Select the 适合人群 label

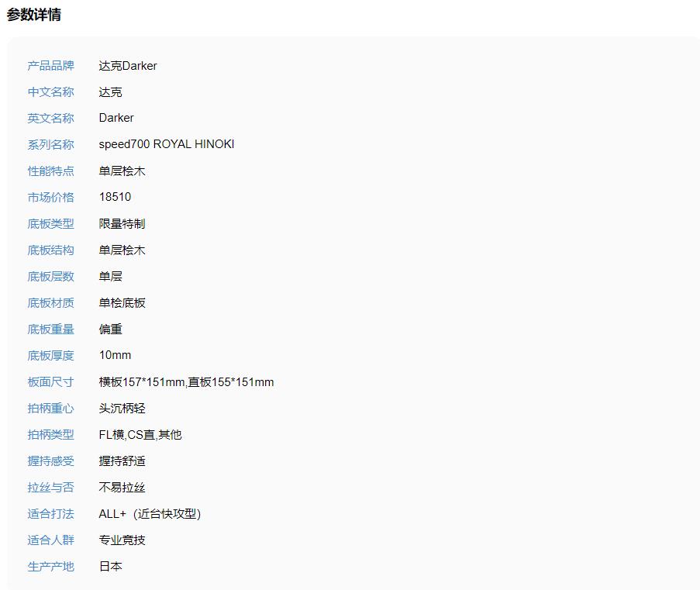click(x=51, y=540)
